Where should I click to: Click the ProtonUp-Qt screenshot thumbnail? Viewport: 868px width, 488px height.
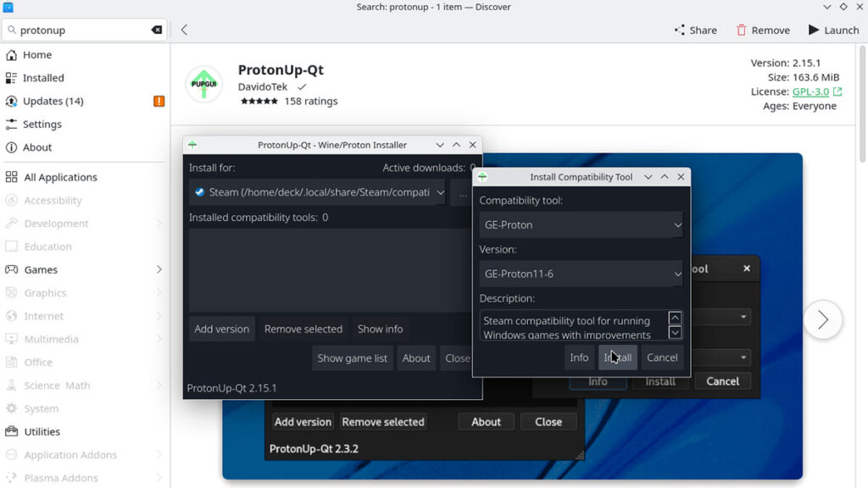tap(512, 316)
